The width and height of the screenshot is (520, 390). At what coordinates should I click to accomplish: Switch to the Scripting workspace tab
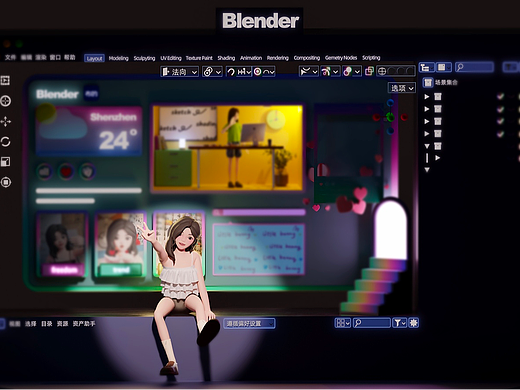[371, 58]
